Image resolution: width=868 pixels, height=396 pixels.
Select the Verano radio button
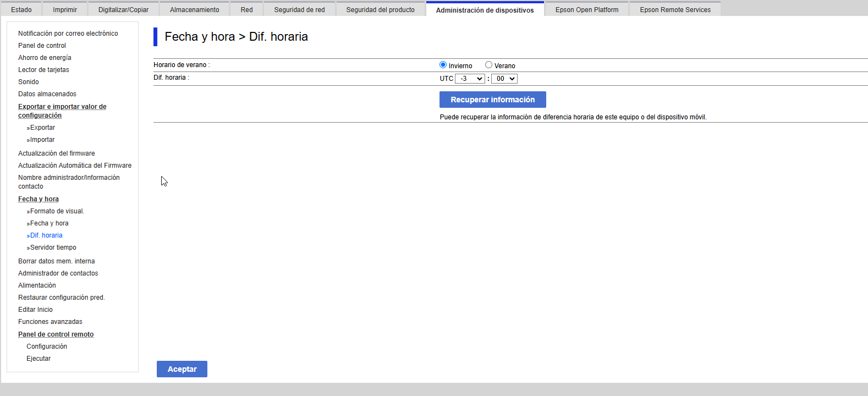click(488, 65)
